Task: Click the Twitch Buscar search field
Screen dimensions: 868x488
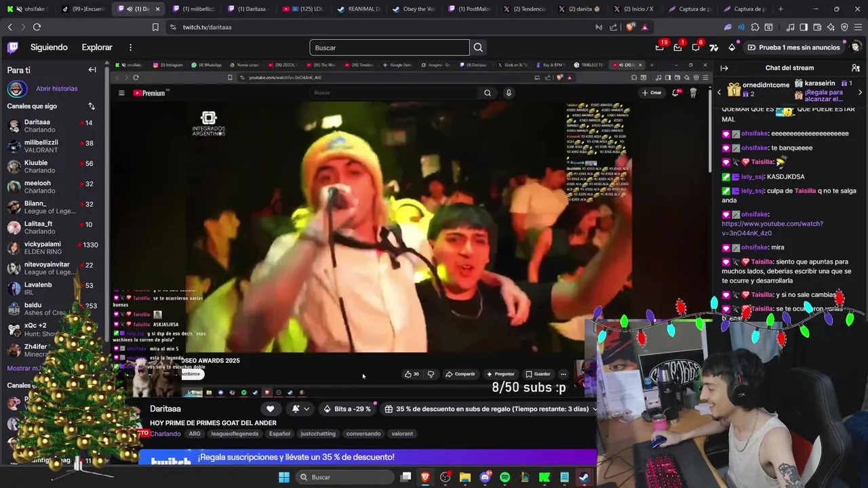Action: click(389, 47)
